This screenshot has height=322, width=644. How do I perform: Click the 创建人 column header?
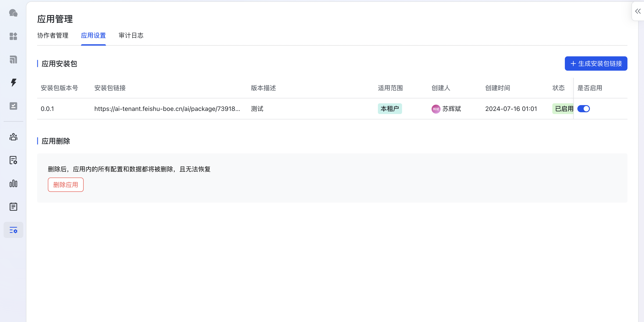(441, 88)
